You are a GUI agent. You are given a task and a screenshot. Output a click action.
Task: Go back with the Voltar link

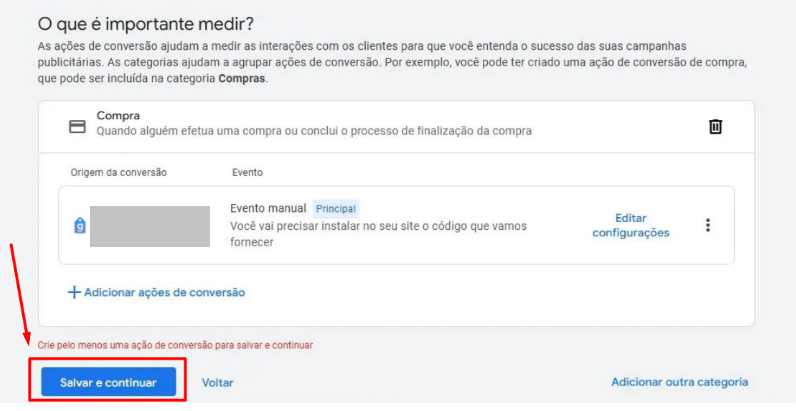pyautogui.click(x=217, y=382)
